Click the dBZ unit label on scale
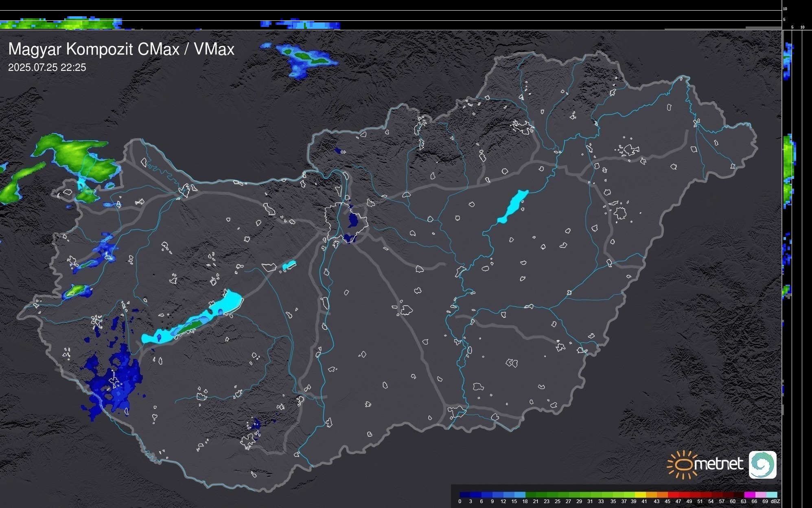Viewport: 812px width, 508px height. click(775, 501)
